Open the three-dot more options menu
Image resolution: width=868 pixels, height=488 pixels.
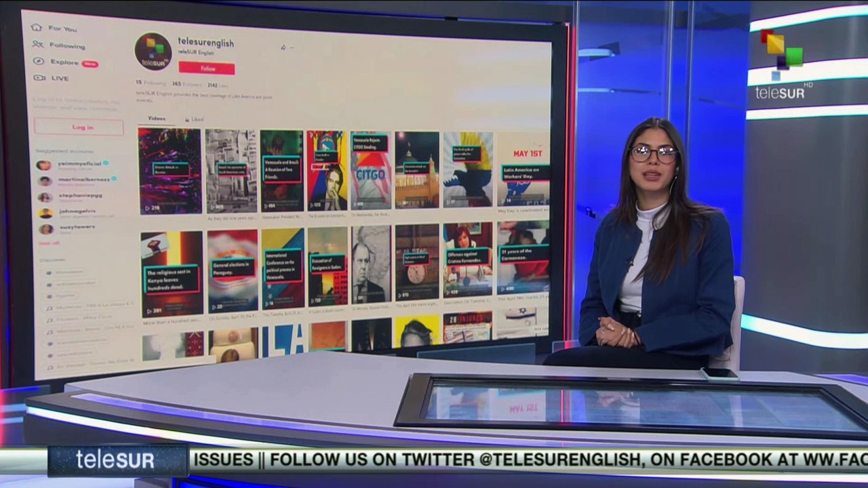click(x=292, y=47)
